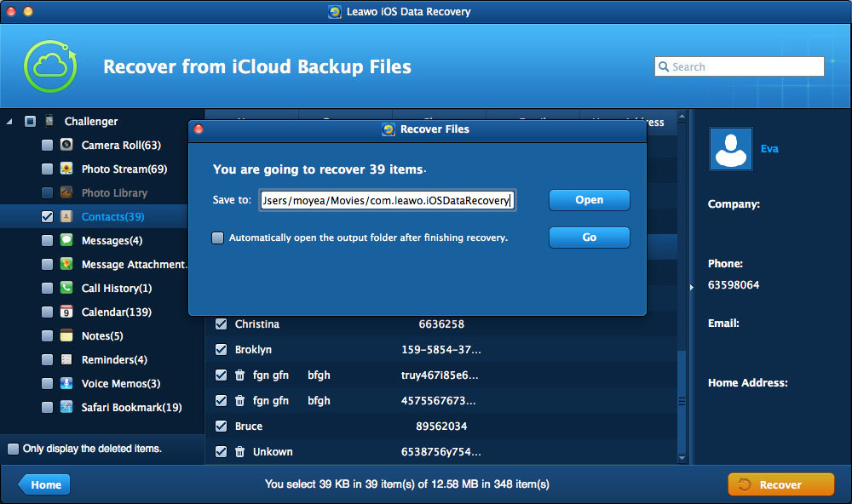Click Open to browse save folder
This screenshot has width=852, height=504.
pos(589,200)
